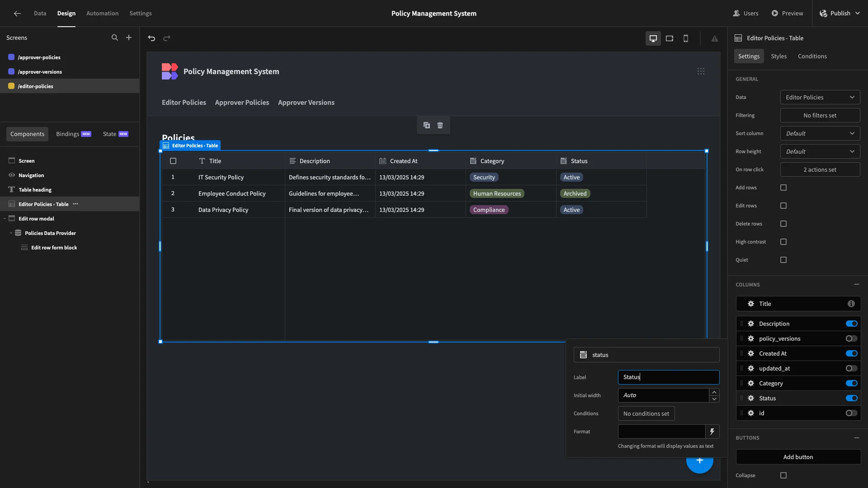Toggle off the Description column switch

852,324
